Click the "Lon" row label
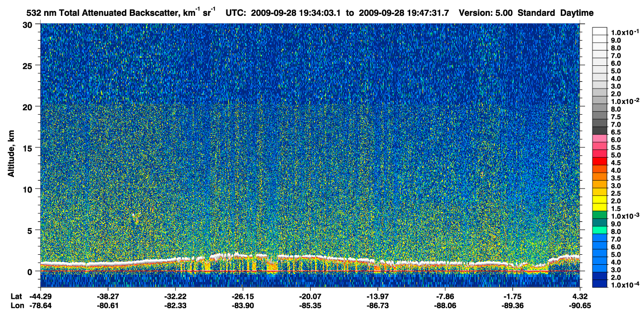The height and width of the screenshot is (330, 644). tap(16, 306)
